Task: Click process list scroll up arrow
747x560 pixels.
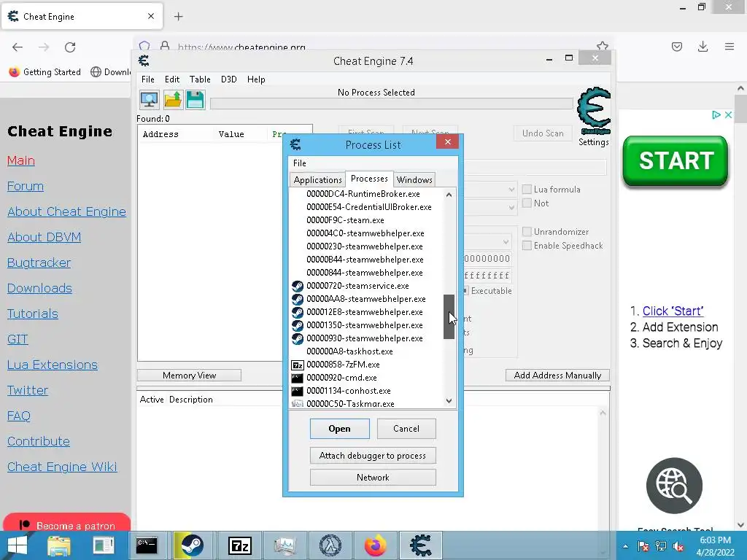Action: point(449,194)
